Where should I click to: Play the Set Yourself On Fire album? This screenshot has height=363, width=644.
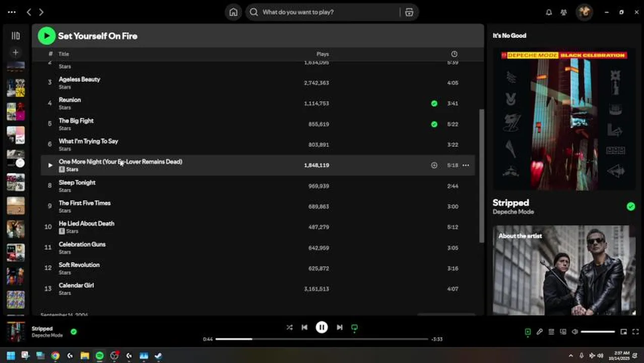pyautogui.click(x=46, y=36)
